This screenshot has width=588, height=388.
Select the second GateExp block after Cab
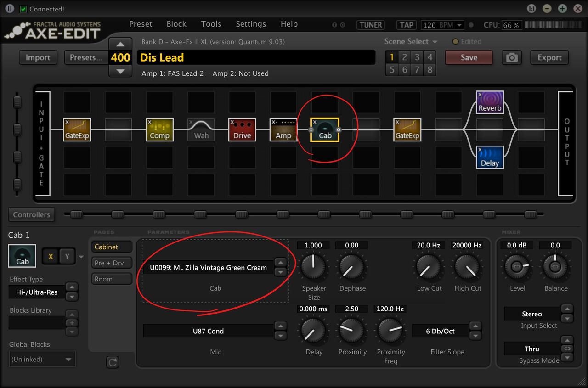click(407, 129)
